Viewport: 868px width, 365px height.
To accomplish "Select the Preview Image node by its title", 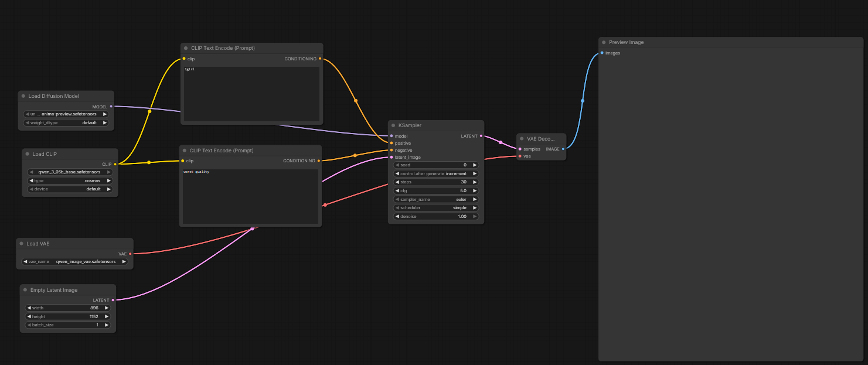I will pos(626,42).
